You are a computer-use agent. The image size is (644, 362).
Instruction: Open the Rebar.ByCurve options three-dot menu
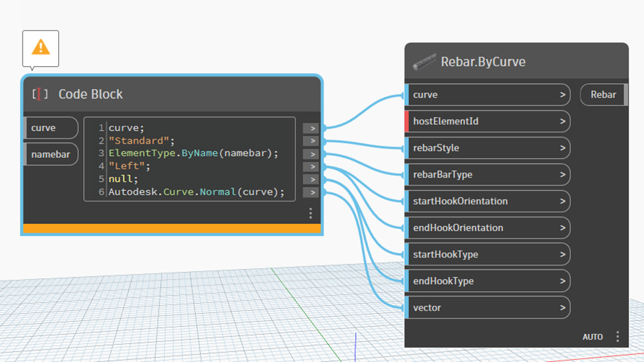618,336
